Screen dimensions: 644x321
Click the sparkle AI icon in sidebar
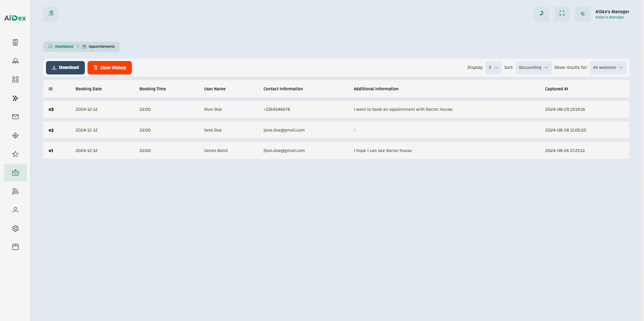15,98
